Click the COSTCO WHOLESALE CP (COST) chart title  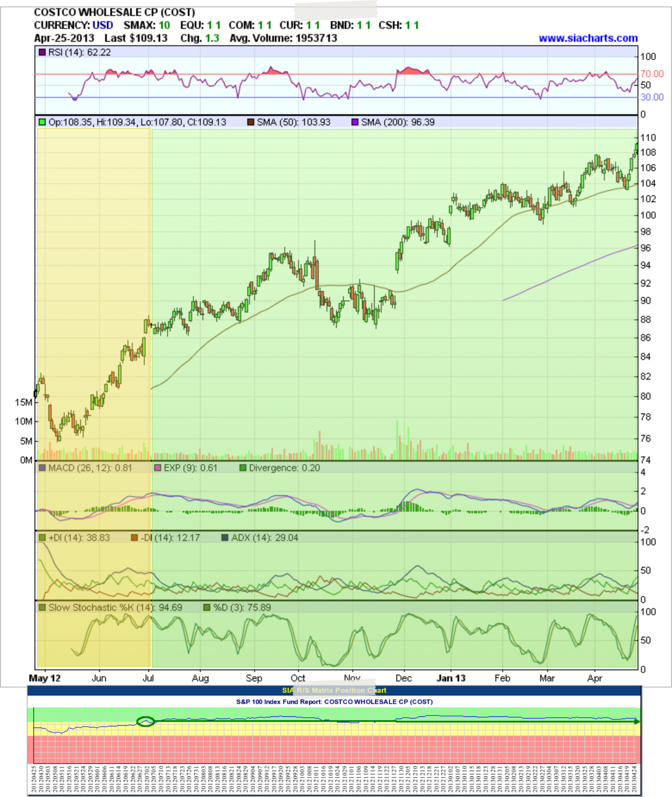[x=115, y=13]
